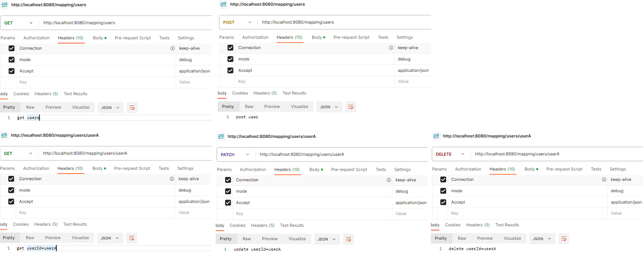644x253 pixels.
Task: Switch to Preview view in POST response
Action: pyautogui.click(x=272, y=107)
